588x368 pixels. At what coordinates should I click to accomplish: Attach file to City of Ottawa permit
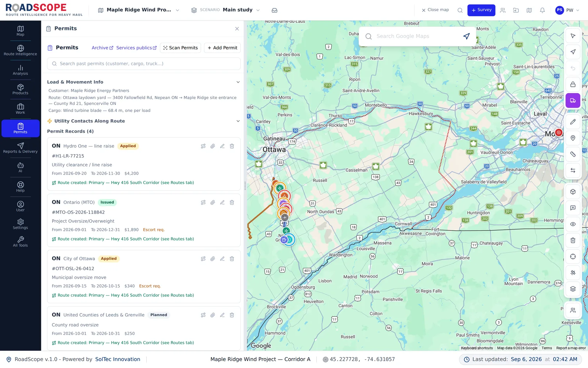213,259
